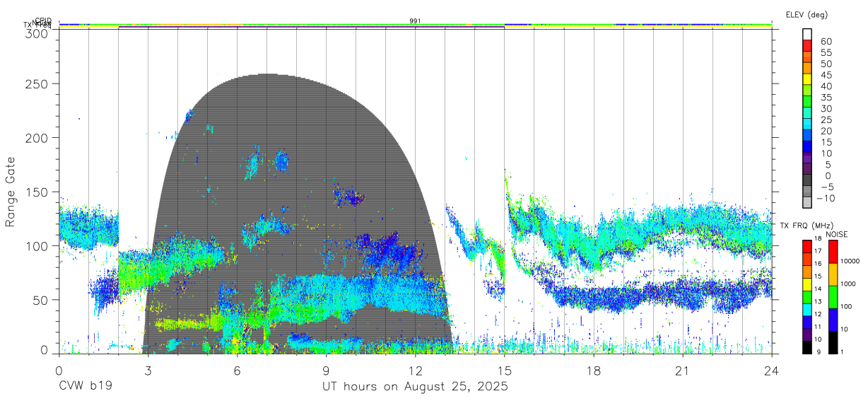Click the hour 15 tick on the UT axis
The height and width of the screenshot is (401, 868).
click(x=504, y=371)
